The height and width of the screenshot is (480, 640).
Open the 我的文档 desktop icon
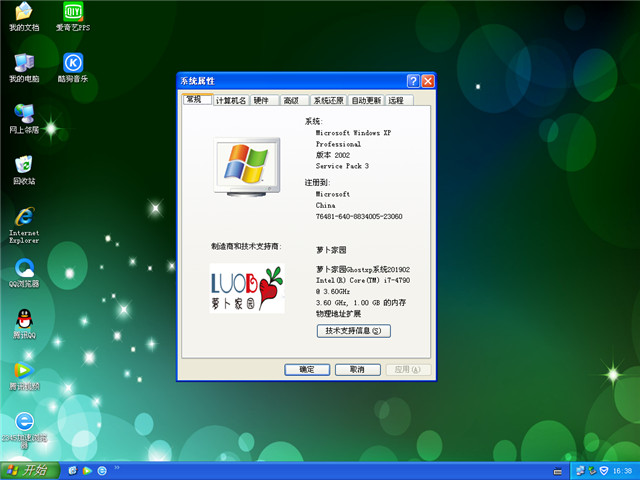tap(24, 13)
